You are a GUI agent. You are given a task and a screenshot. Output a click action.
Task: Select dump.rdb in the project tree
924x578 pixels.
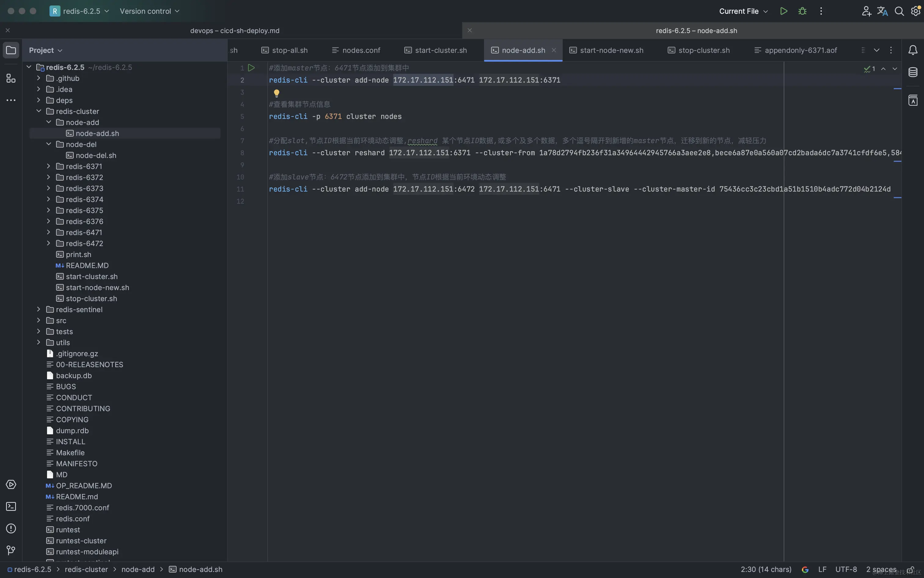point(72,431)
